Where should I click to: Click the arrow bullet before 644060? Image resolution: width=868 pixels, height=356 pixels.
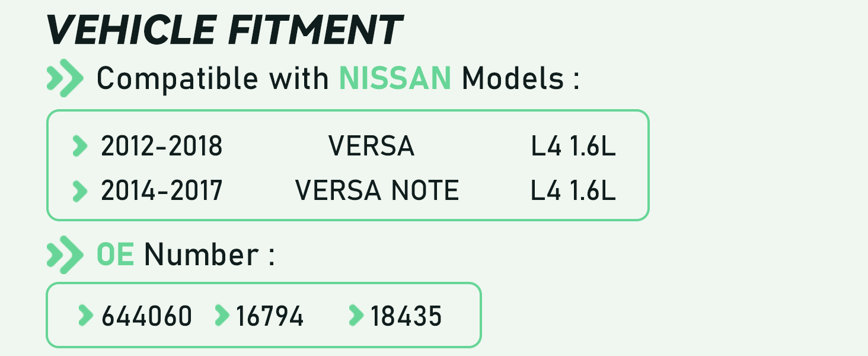click(86, 316)
